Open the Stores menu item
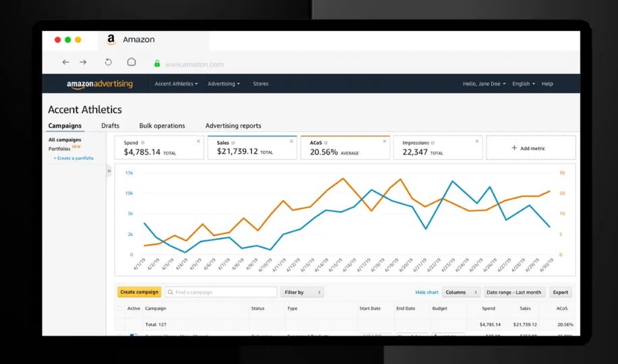 261,84
